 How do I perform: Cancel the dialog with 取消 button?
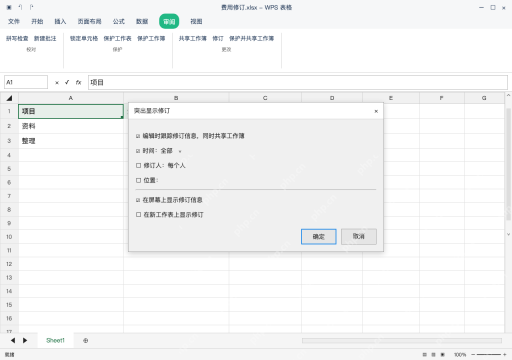(359, 236)
